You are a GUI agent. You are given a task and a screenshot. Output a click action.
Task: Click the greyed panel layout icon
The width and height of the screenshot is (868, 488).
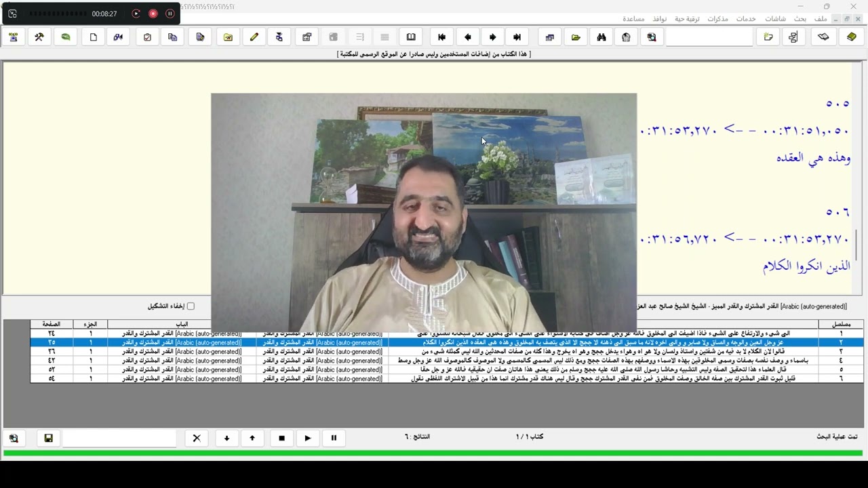(333, 37)
